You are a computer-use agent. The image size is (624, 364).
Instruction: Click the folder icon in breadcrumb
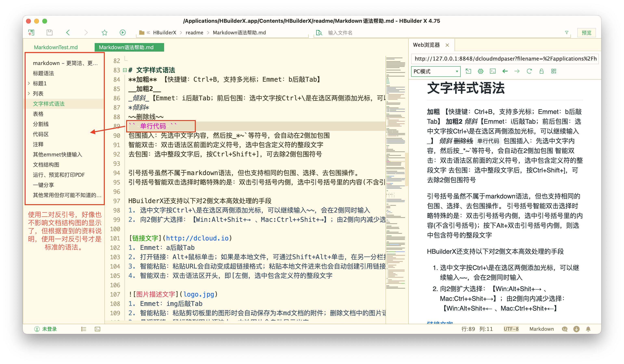coord(142,32)
